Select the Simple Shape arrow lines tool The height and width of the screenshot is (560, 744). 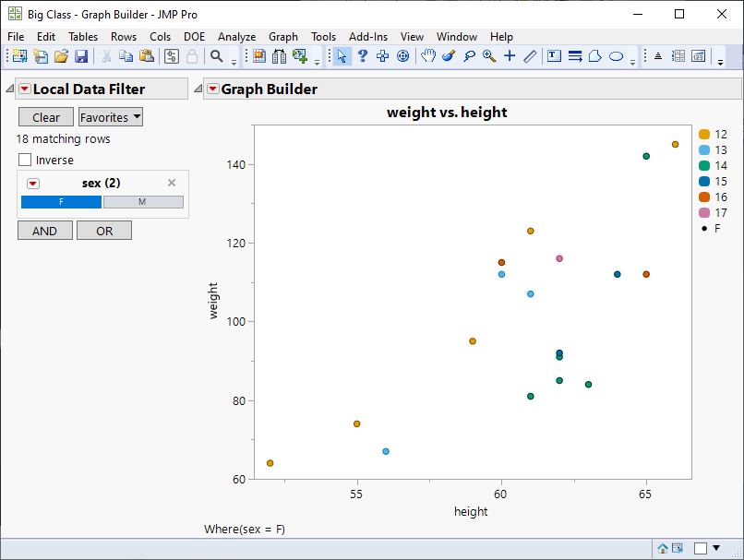click(575, 56)
